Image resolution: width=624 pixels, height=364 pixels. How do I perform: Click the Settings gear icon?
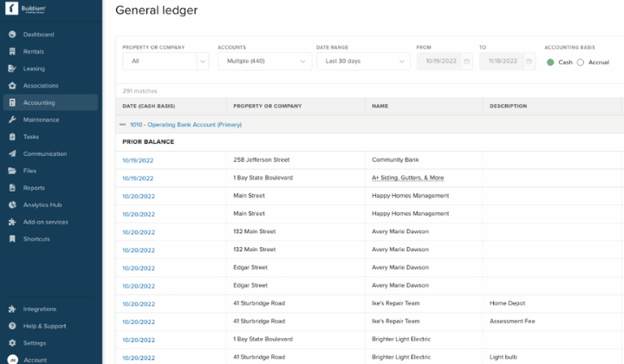tap(12, 343)
